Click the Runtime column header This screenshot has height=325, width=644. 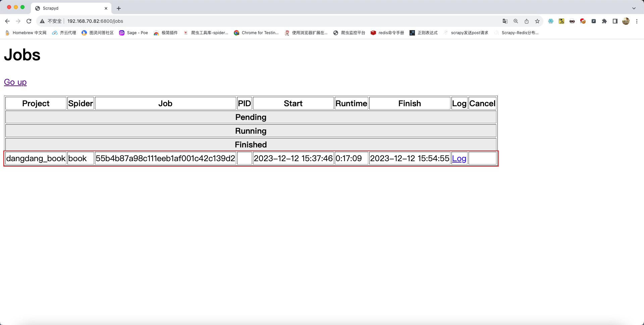click(352, 104)
